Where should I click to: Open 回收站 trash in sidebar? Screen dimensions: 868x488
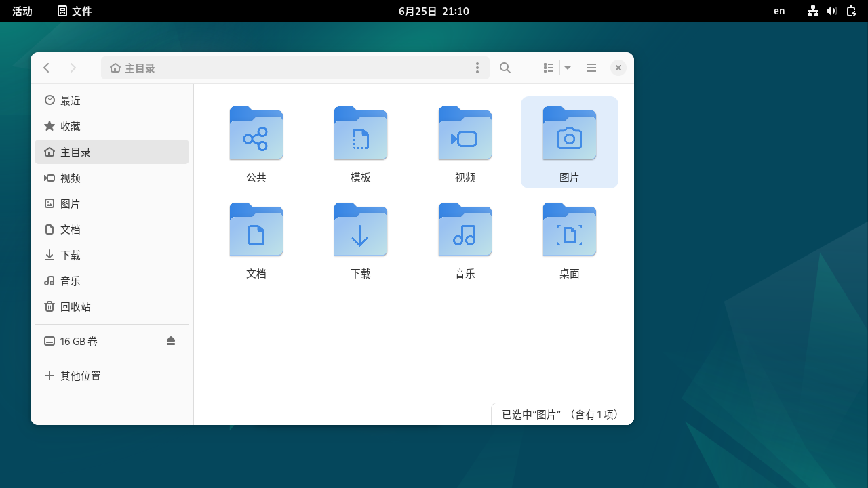pos(75,306)
